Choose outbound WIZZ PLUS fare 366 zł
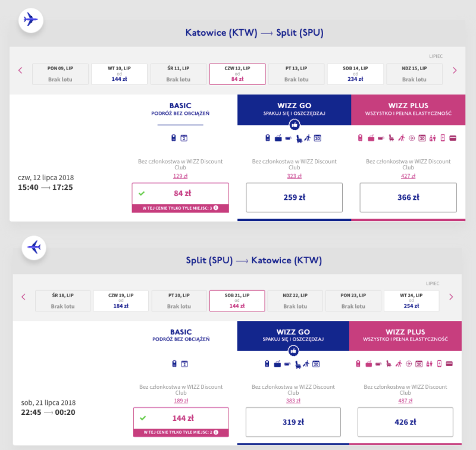476x450 pixels. click(408, 197)
